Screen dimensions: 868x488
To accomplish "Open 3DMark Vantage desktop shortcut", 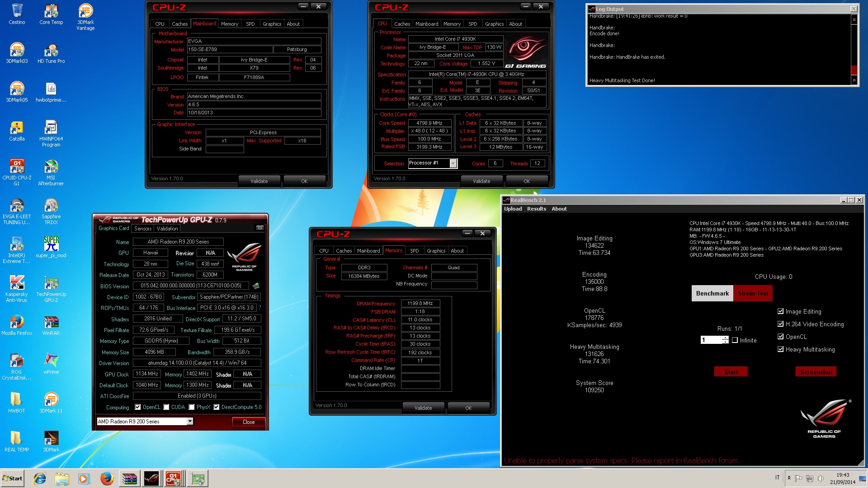I will click(x=85, y=17).
